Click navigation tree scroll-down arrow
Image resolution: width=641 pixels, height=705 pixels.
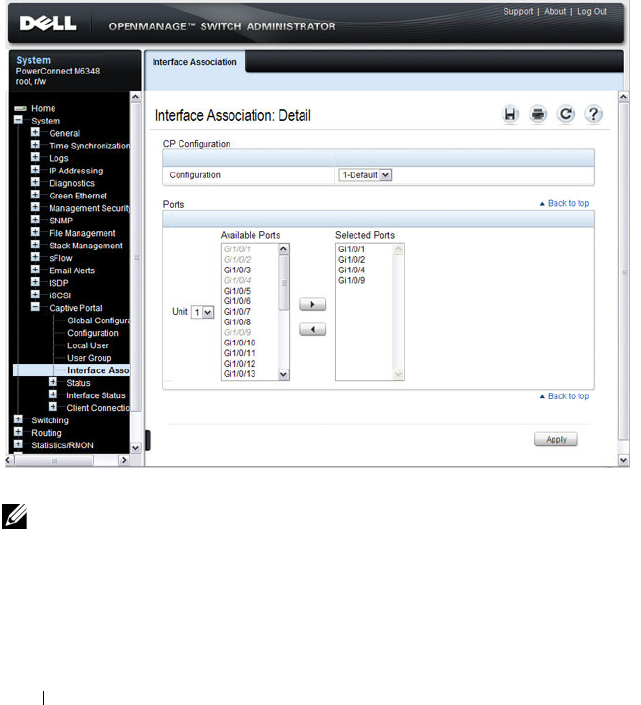pyautogui.click(x=135, y=448)
